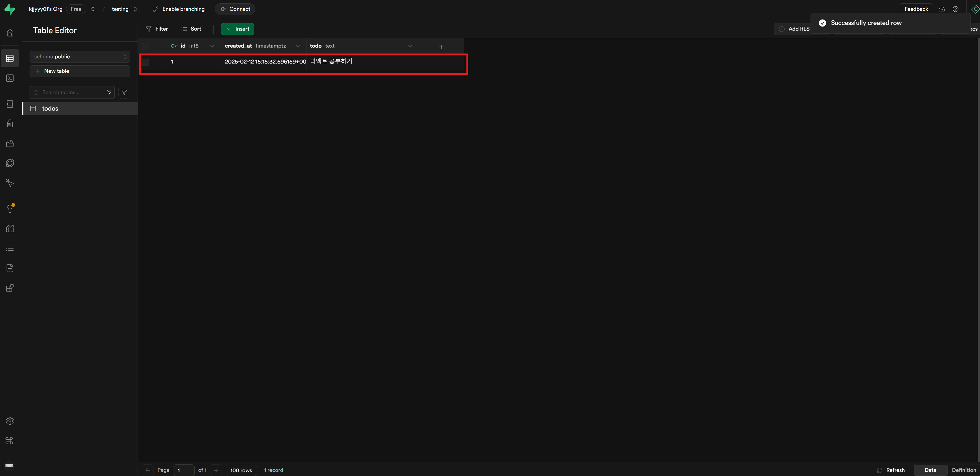Open the Storage sidebar icon
Image resolution: width=980 pixels, height=476 pixels.
tap(10, 143)
